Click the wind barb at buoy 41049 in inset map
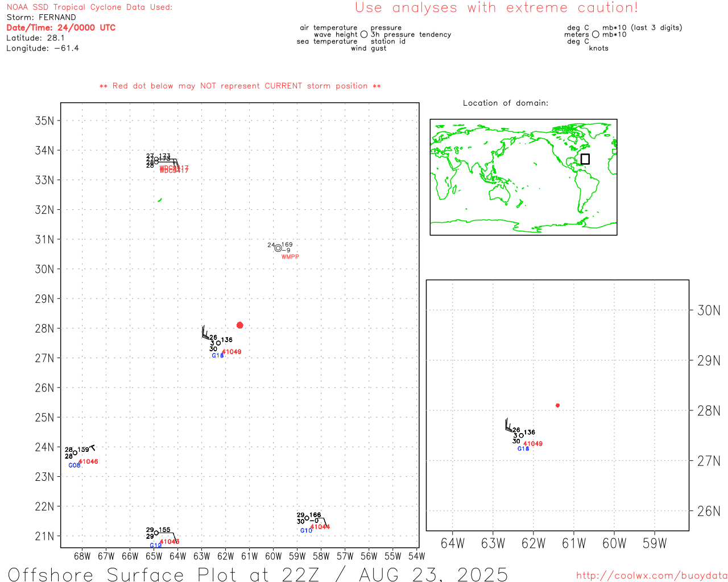Viewport: 728px width, 582px height. point(509,426)
